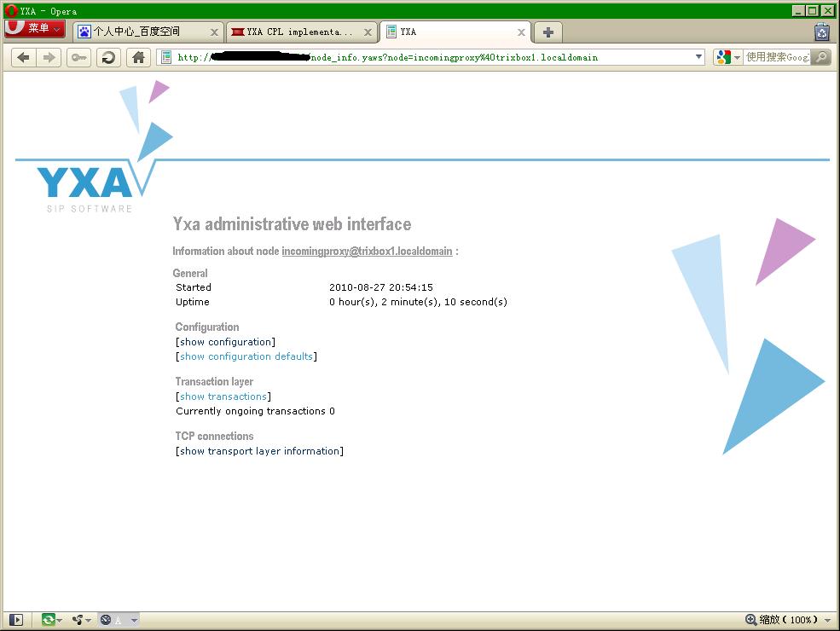Click the 'Configuration' section heading
Viewport: 840px width, 631px height.
point(207,327)
